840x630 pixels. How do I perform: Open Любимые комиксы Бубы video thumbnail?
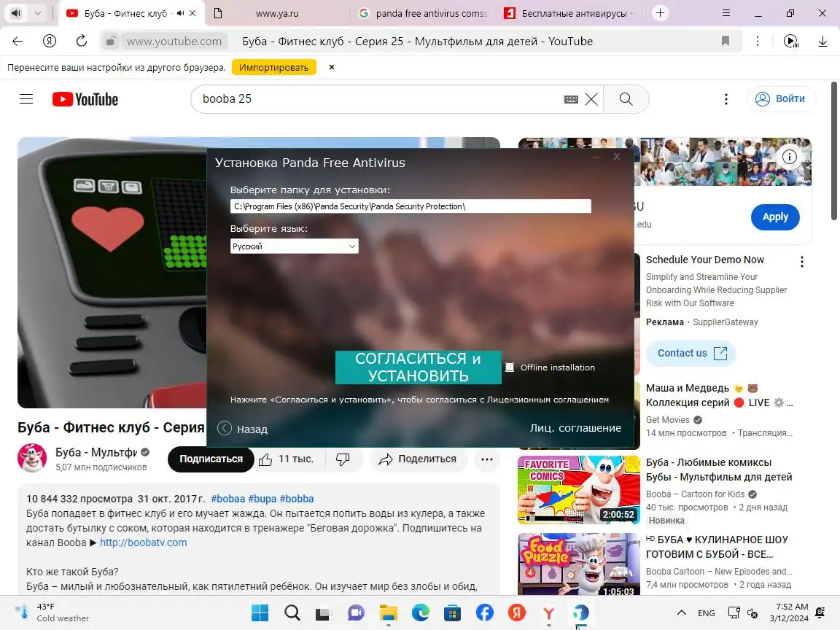point(578,490)
